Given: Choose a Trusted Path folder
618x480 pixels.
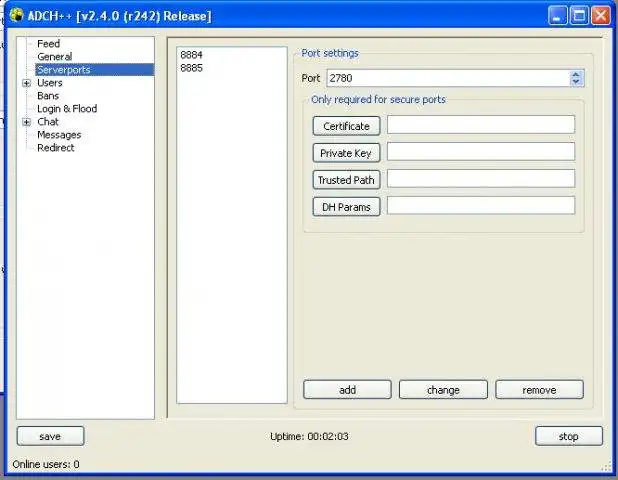Looking at the screenshot, I should [x=346, y=180].
